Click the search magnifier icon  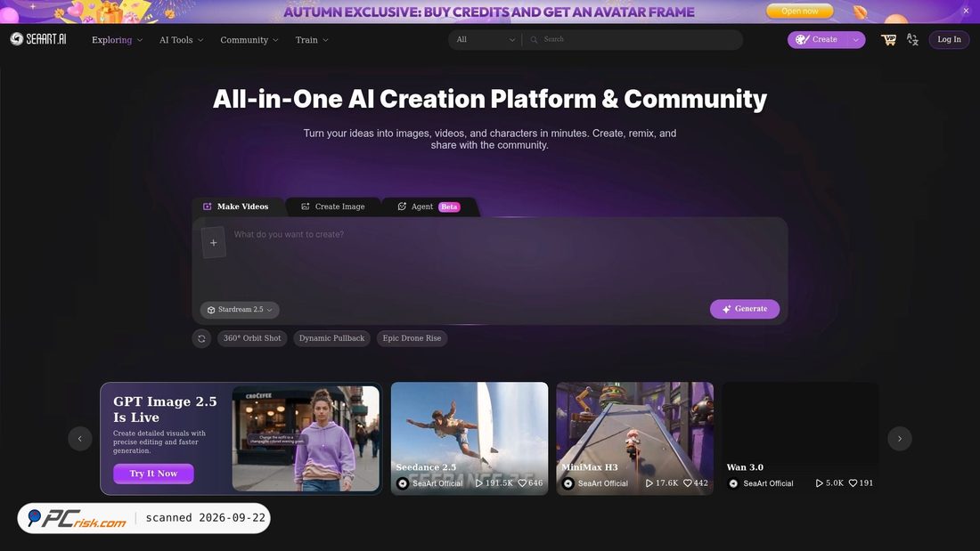coord(534,39)
